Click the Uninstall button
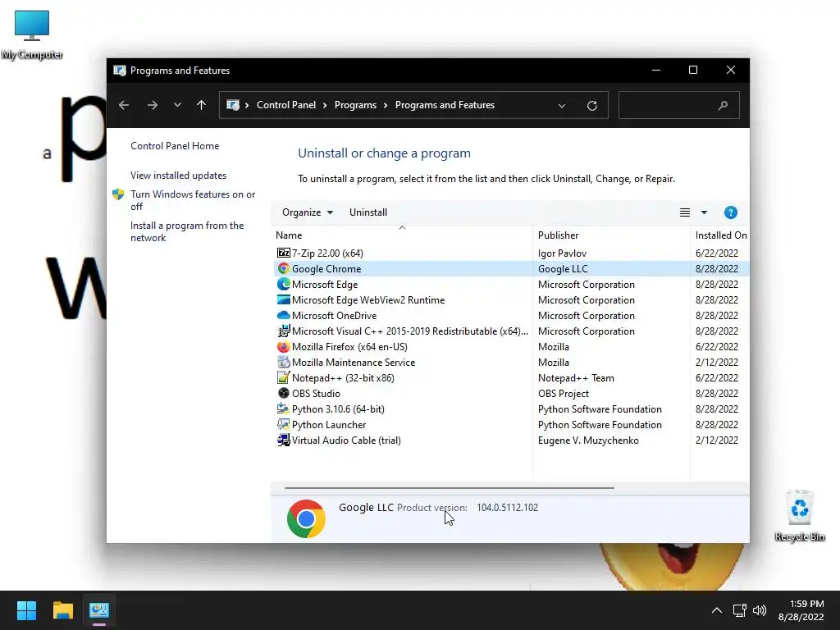 click(x=368, y=212)
